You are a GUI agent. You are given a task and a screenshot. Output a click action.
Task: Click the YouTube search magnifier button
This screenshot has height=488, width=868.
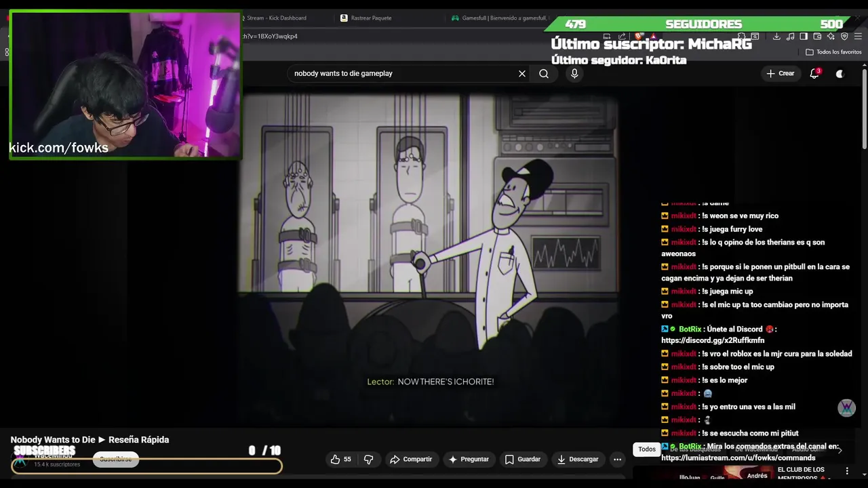(x=544, y=73)
